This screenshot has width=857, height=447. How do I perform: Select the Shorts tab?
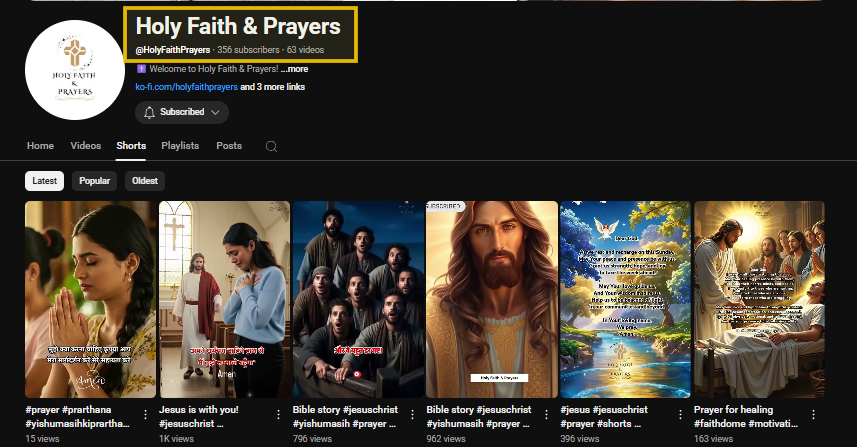click(131, 146)
